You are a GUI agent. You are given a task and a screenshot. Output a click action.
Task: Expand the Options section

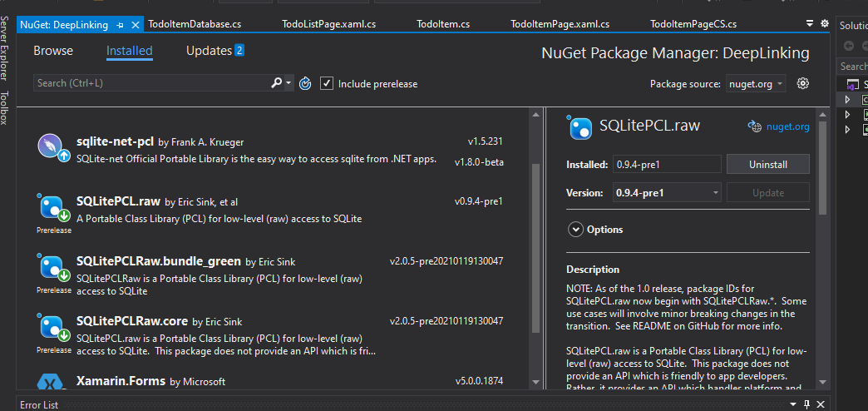point(575,230)
